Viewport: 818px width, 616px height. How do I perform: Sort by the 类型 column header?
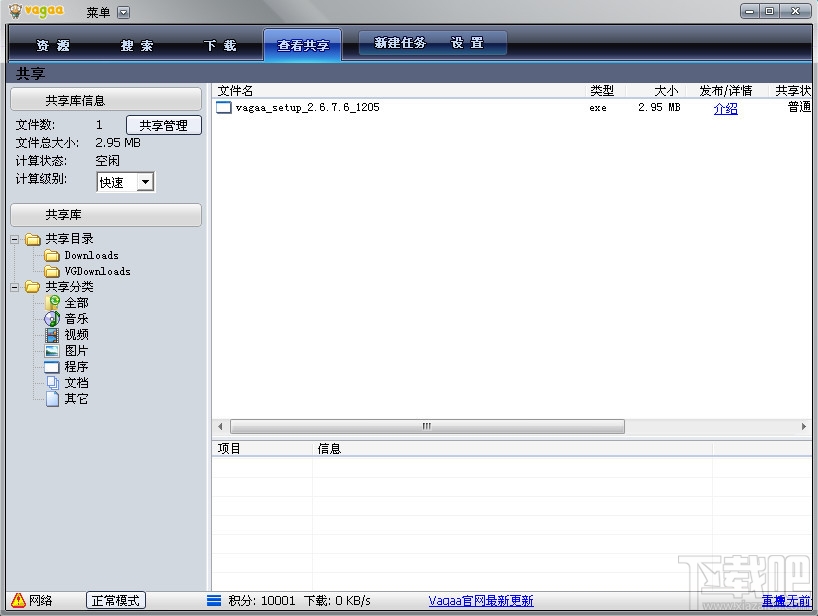point(605,91)
